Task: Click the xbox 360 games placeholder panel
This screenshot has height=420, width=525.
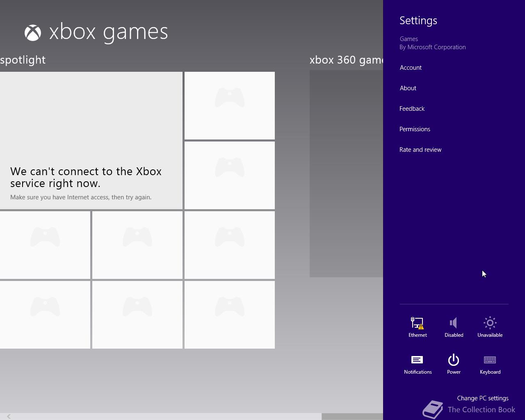Action: click(x=346, y=173)
